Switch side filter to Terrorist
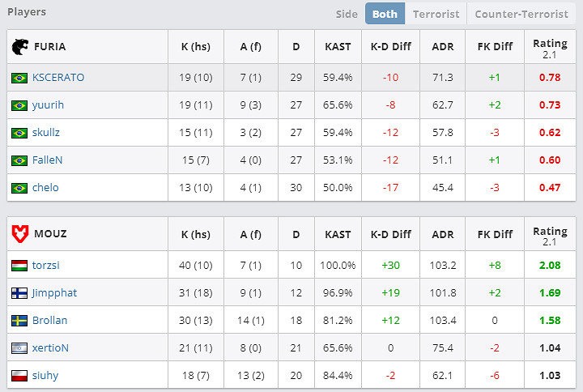 (436, 14)
